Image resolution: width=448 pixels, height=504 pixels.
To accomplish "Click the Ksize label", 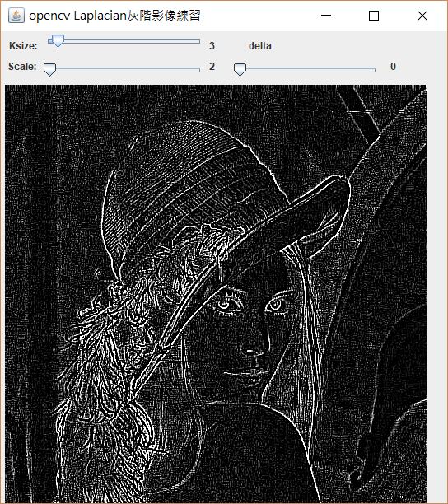I will tap(23, 46).
